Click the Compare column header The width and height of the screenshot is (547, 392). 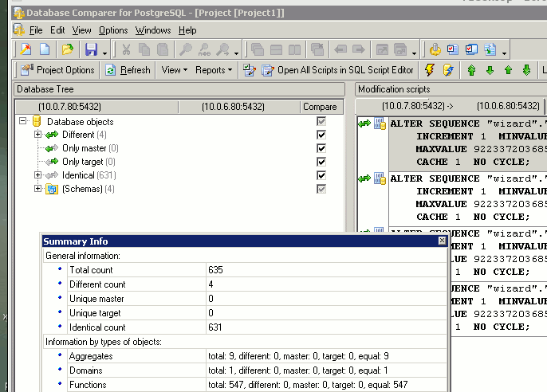(x=321, y=107)
